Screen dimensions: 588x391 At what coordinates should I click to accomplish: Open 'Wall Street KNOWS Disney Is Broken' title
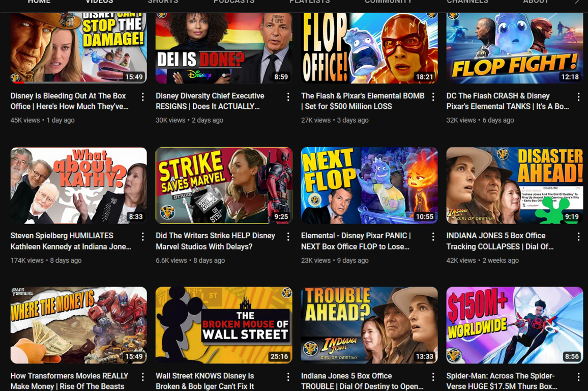(x=205, y=381)
